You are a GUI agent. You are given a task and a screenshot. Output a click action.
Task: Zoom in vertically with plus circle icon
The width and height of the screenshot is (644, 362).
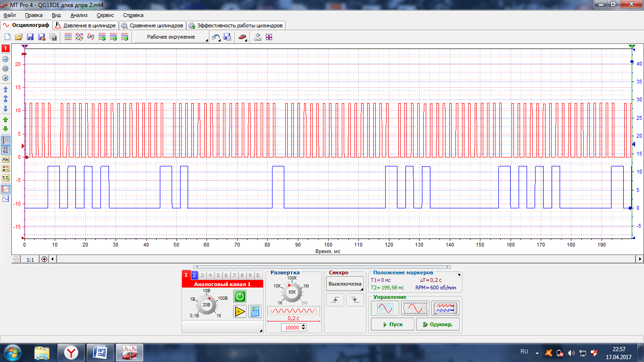pyautogui.click(x=6, y=78)
